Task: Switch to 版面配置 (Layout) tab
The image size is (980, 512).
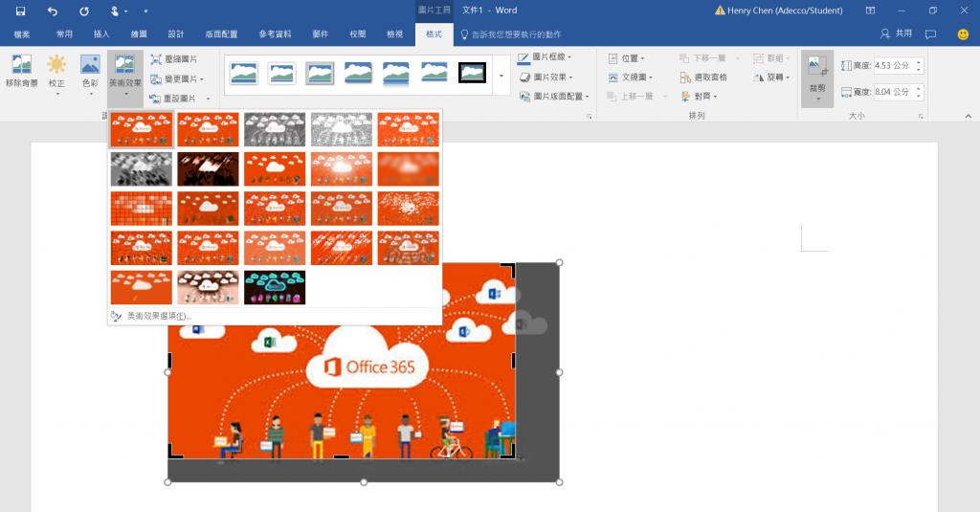Action: coord(221,34)
